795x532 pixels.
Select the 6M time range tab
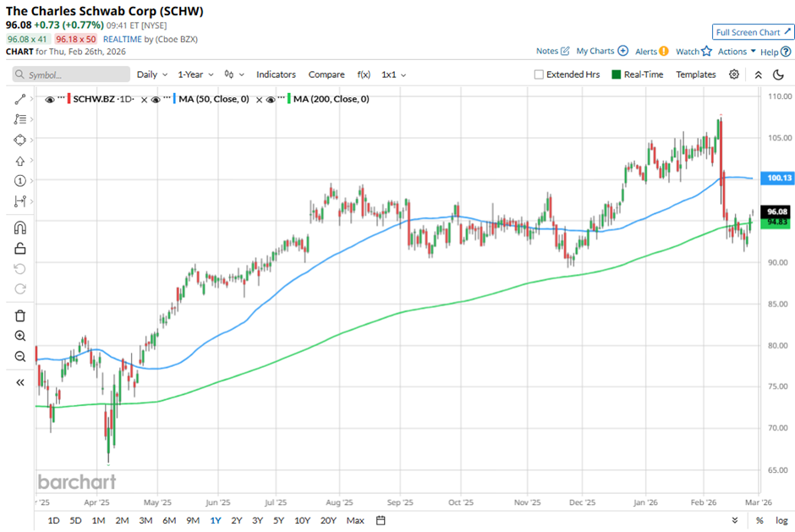(170, 519)
